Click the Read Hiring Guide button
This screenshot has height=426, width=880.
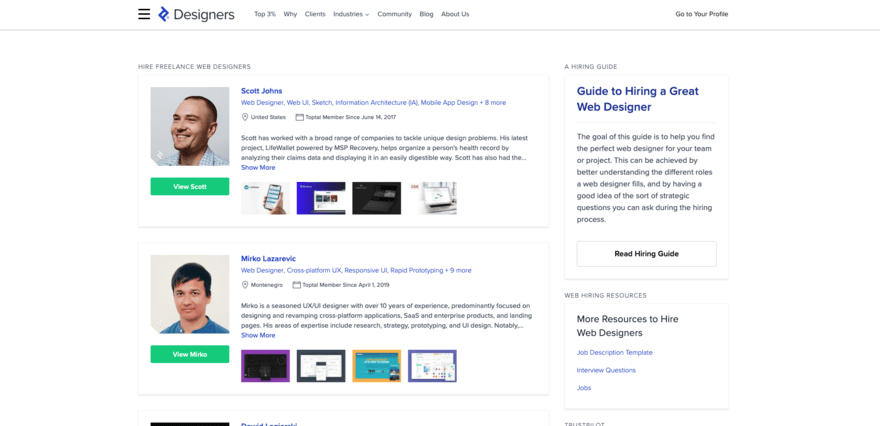coord(646,254)
